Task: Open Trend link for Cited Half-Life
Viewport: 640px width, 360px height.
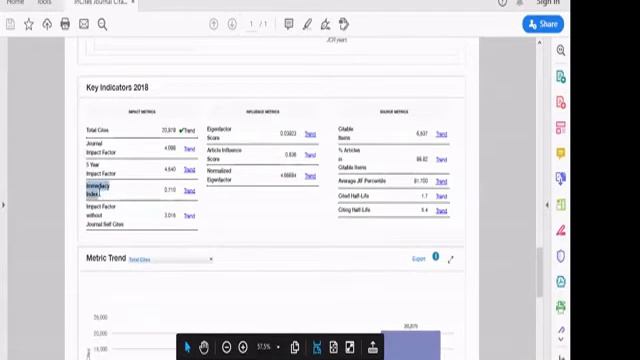Action: [441, 196]
